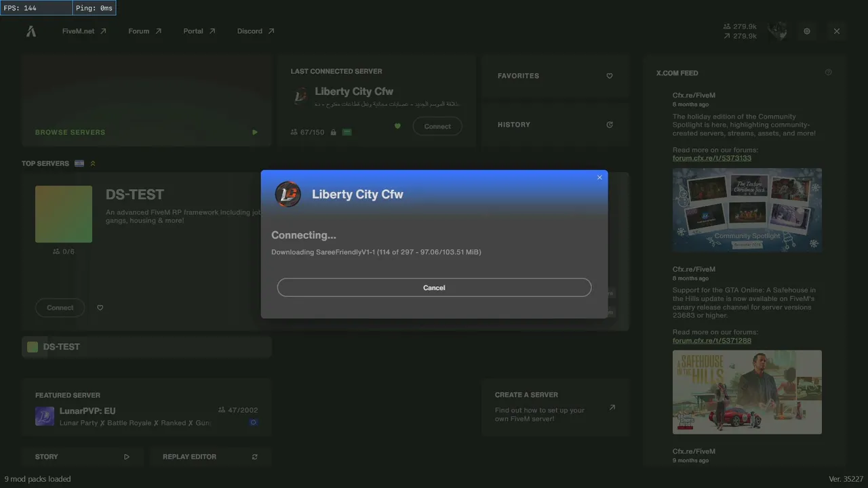The width and height of the screenshot is (868, 488).
Task: Click the help icon beside X.com Feed
Action: tap(829, 73)
